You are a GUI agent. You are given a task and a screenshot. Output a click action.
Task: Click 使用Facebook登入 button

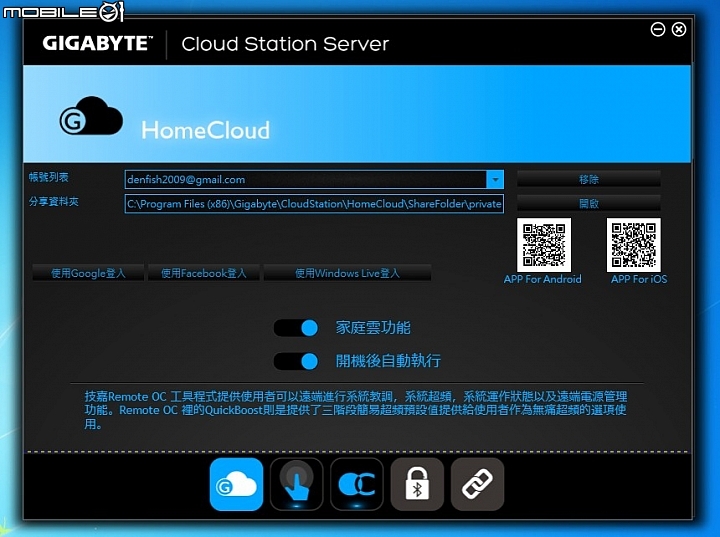pos(203,273)
